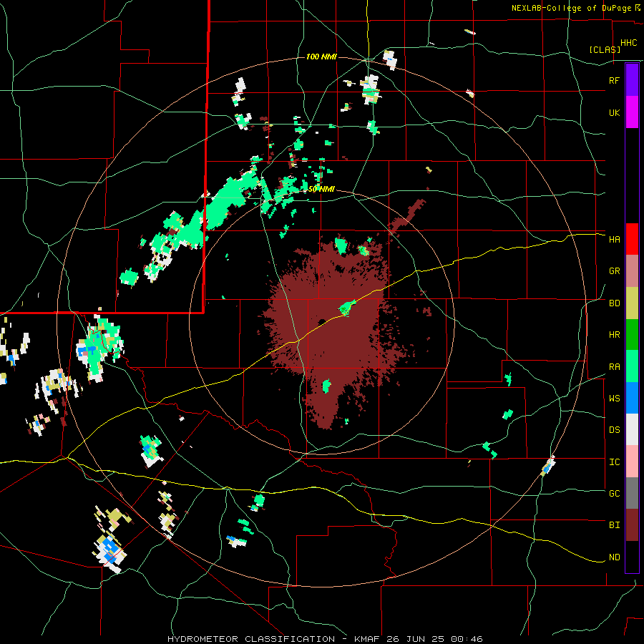This screenshot has height=644, width=644.
Task: Click the GR graupel legend swatch
Action: [632, 270]
